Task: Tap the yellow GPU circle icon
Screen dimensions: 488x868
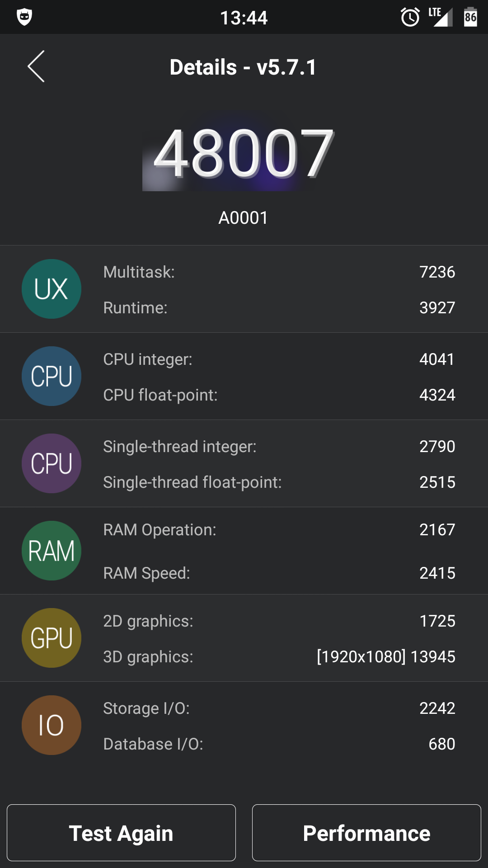Action: 52,638
